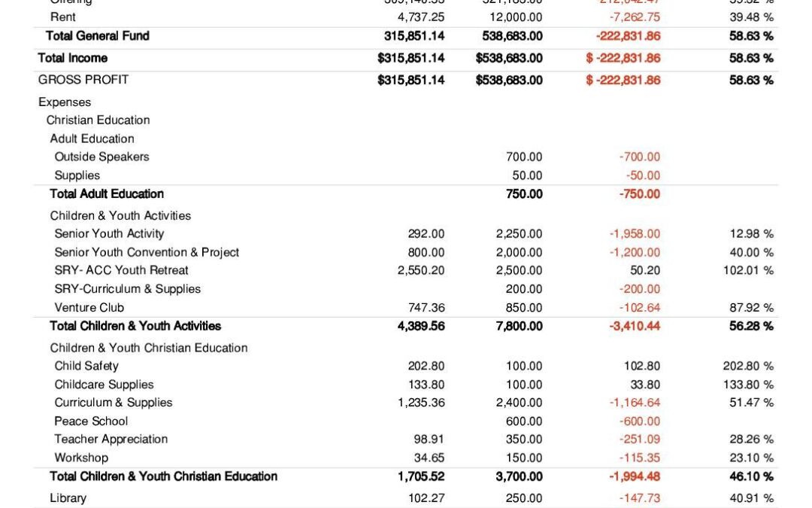Viewport: 812px width, 508px height.
Task: Select the Total Adult Education label
Action: (x=107, y=194)
